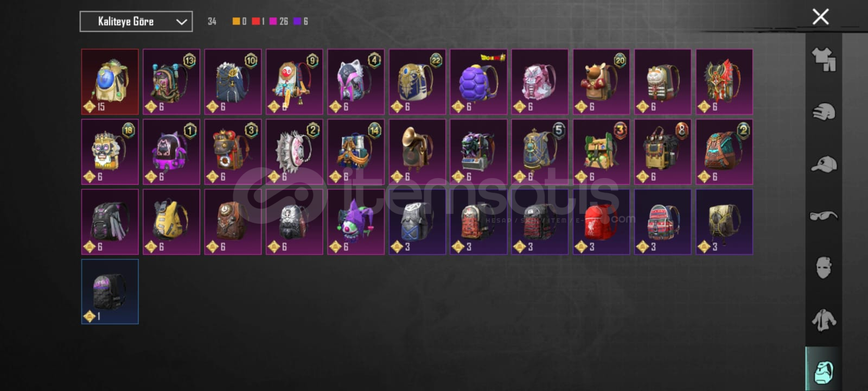Select the skull king backpack level 18

pyautogui.click(x=110, y=152)
